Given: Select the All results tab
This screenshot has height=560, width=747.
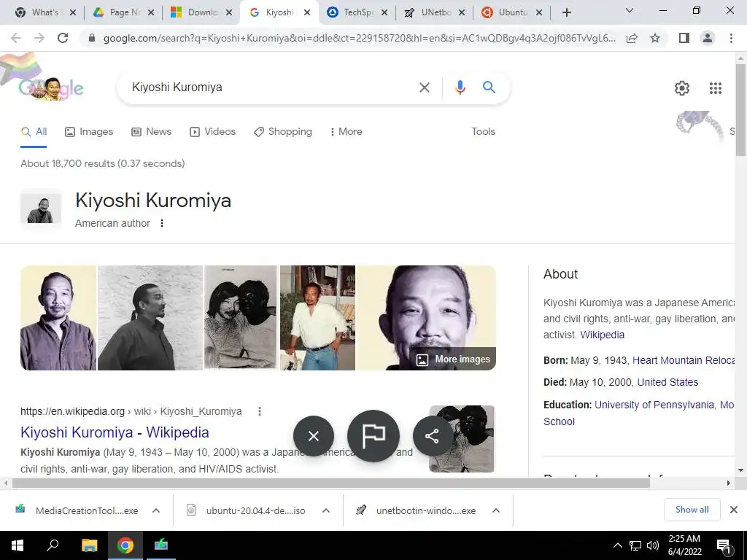Looking at the screenshot, I should click(34, 132).
